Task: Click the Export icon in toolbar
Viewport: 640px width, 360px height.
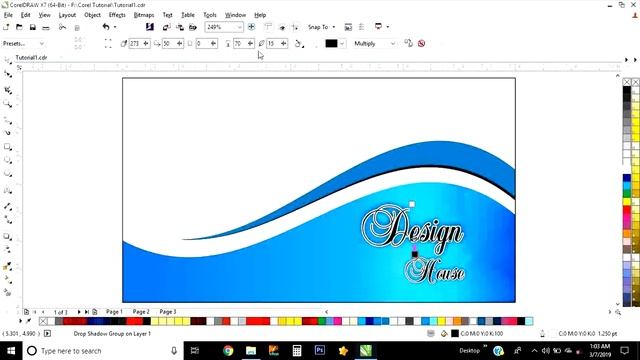Action: pyautogui.click(x=180, y=27)
